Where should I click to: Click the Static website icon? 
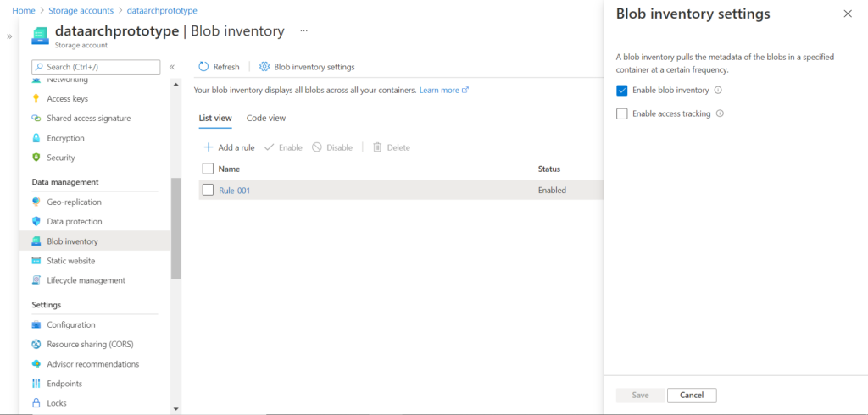[36, 261]
